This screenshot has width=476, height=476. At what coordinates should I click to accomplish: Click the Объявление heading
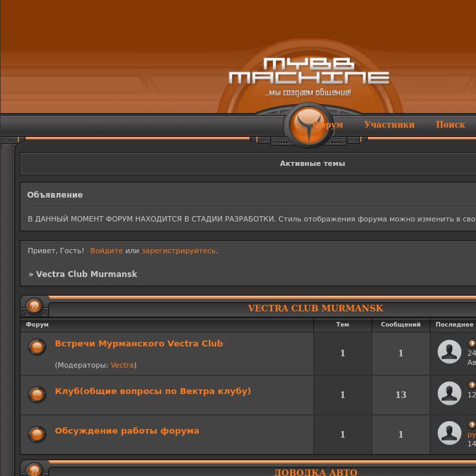point(55,195)
